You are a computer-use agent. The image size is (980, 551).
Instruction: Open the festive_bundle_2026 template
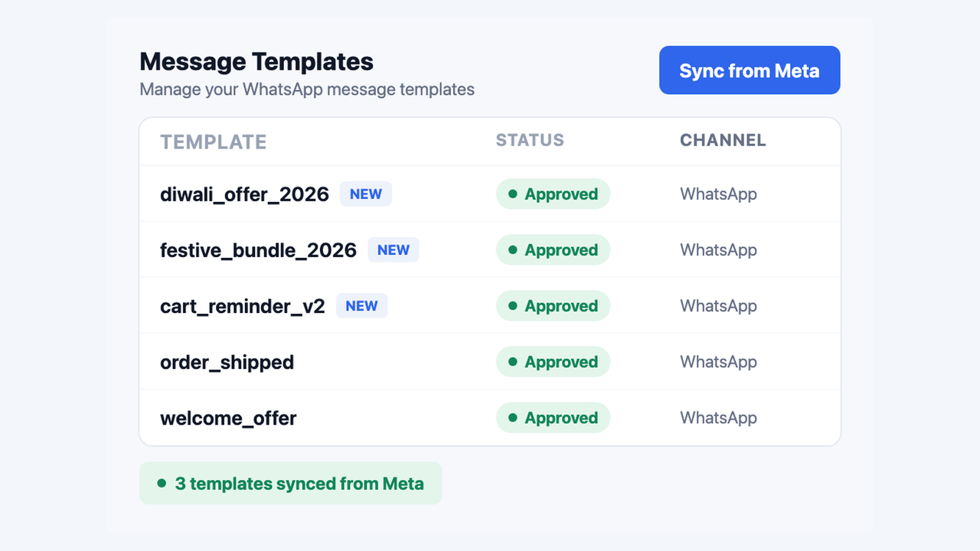pos(258,250)
